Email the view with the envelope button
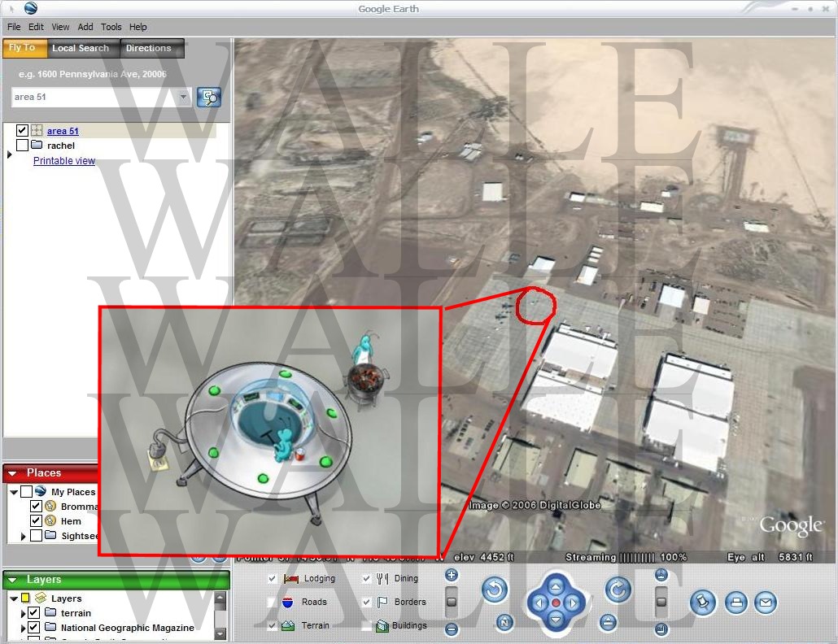 pos(766,603)
